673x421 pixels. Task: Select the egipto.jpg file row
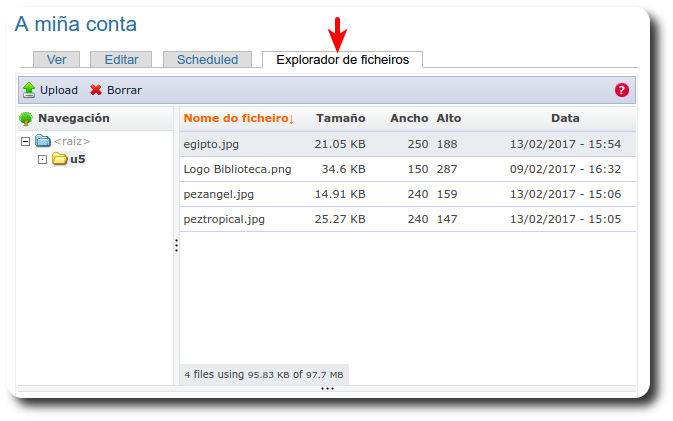211,144
